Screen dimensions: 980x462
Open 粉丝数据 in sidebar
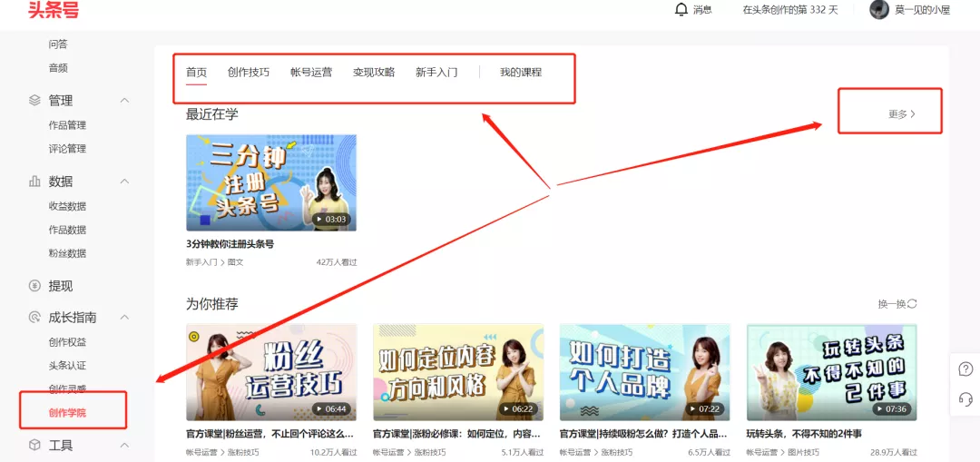(x=67, y=253)
